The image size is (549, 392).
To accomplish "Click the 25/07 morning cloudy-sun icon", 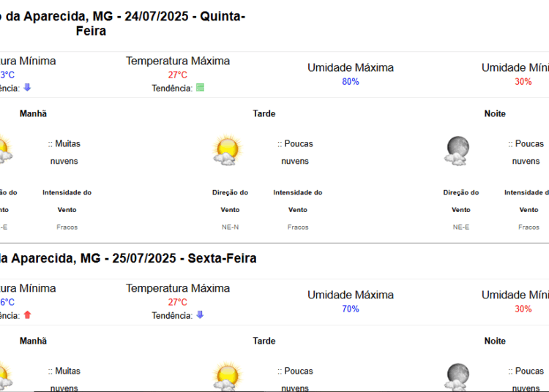I will click(5, 377).
